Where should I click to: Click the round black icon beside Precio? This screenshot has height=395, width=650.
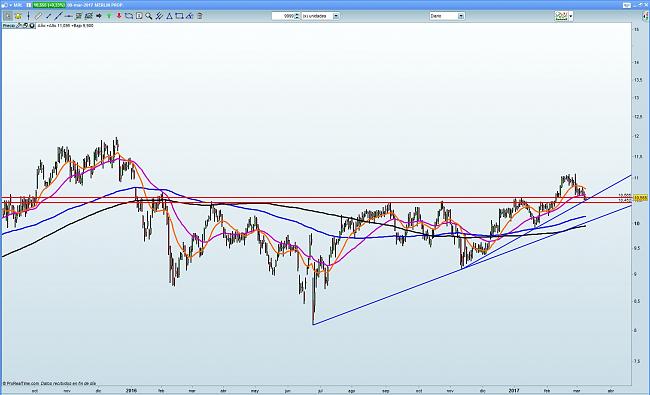click(32, 25)
